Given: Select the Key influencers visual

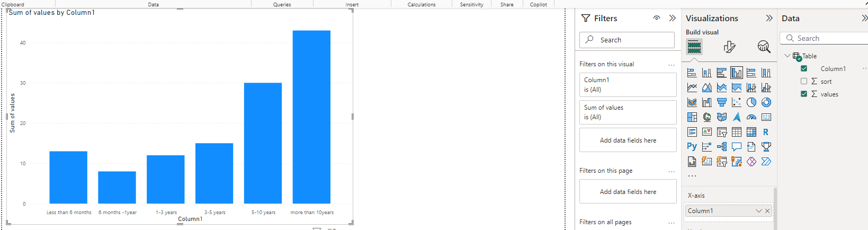Looking at the screenshot, I should point(707,147).
